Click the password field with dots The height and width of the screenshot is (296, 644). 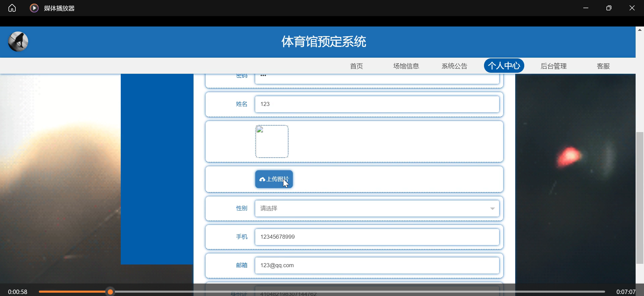point(377,78)
